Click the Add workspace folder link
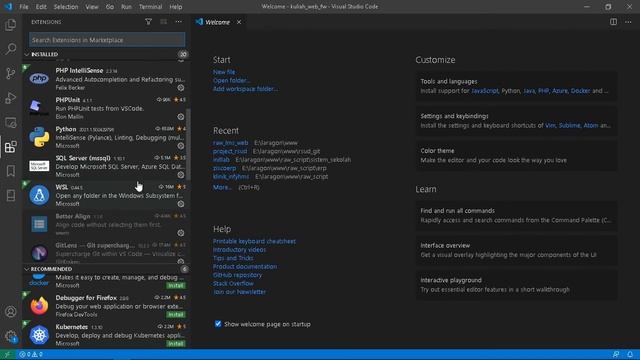 245,89
